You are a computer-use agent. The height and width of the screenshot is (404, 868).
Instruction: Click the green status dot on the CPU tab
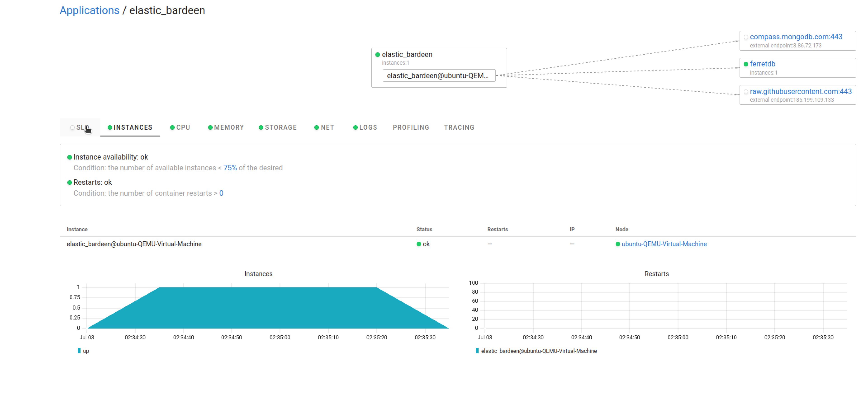click(172, 127)
